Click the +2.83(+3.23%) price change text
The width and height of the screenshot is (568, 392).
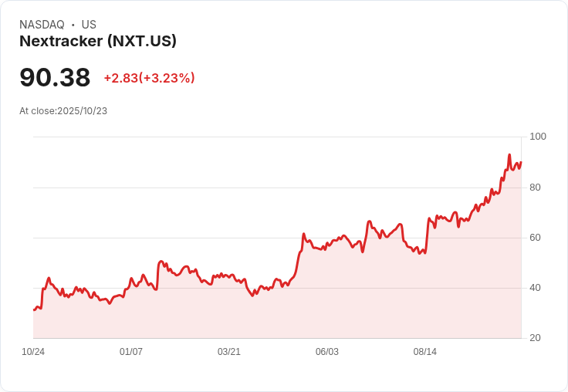pyautogui.click(x=149, y=78)
